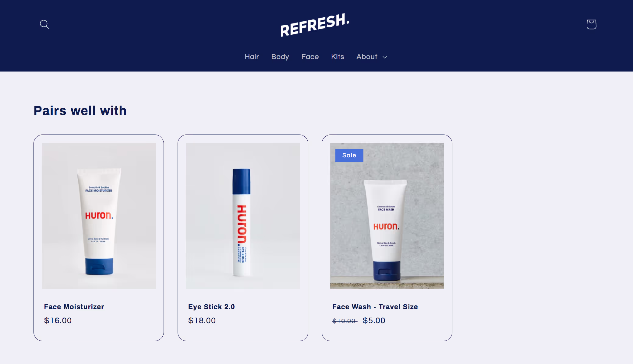This screenshot has width=633, height=364.
Task: Click the Pairs well with heading
Action: tap(80, 111)
